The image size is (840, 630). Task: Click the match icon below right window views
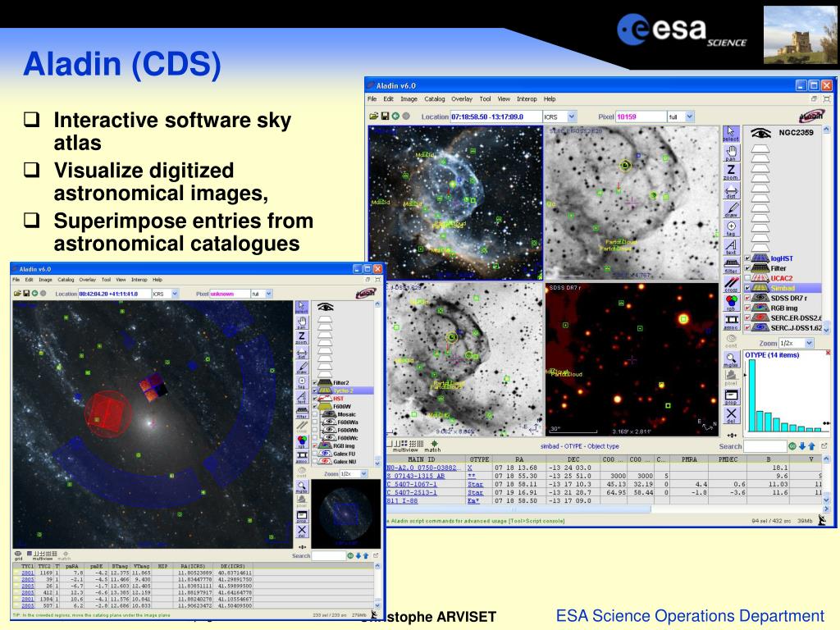pyautogui.click(x=433, y=445)
